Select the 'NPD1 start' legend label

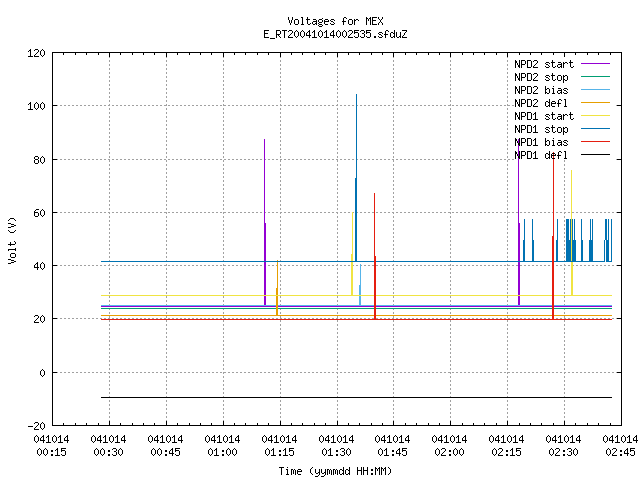(x=544, y=116)
